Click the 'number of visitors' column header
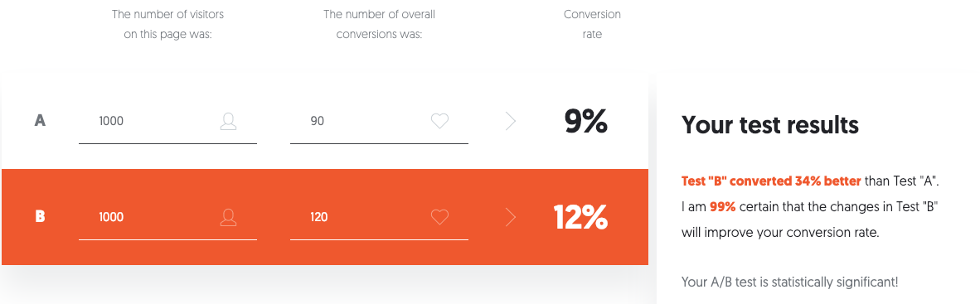 click(167, 24)
